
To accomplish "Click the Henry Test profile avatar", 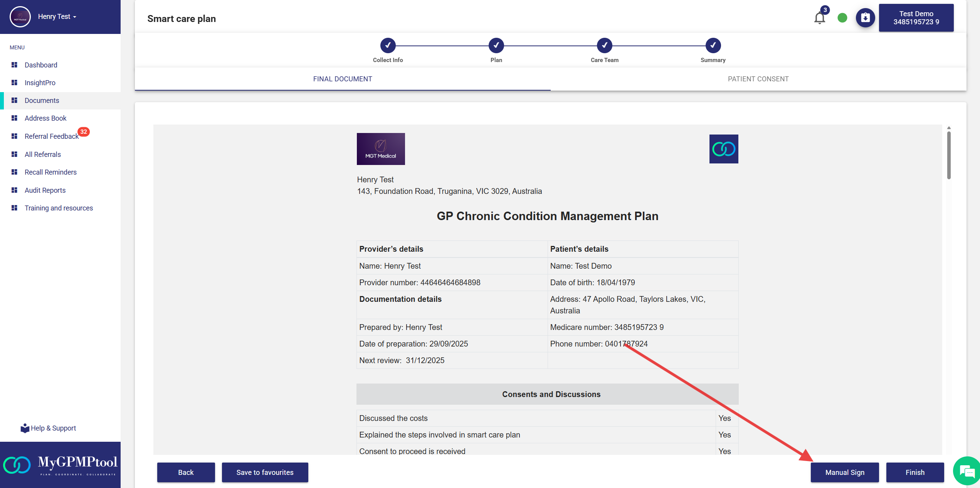I will tap(20, 17).
